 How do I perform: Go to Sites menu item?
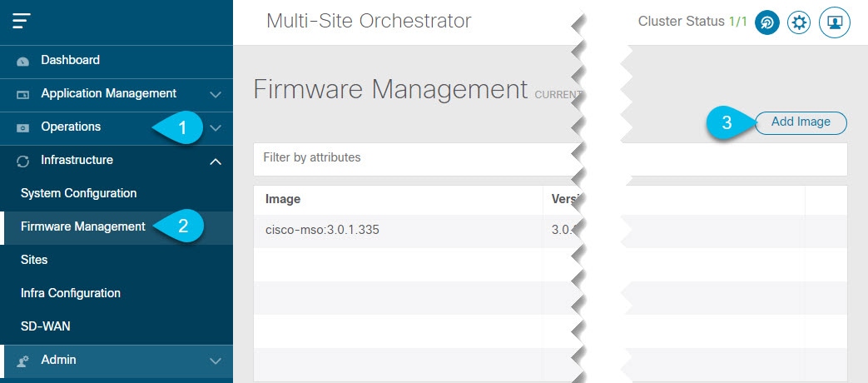pos(34,260)
